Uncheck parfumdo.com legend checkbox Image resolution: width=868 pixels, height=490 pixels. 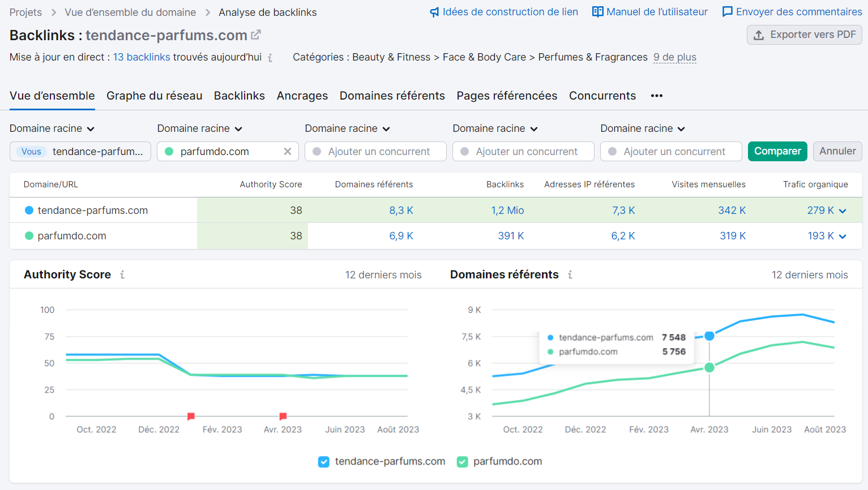pos(463,462)
